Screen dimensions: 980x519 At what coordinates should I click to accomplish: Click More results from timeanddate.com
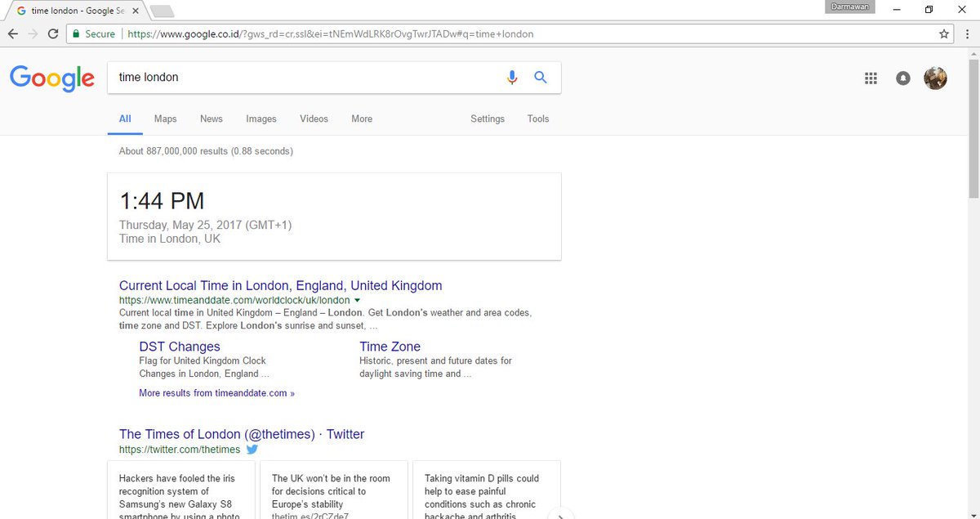(216, 393)
